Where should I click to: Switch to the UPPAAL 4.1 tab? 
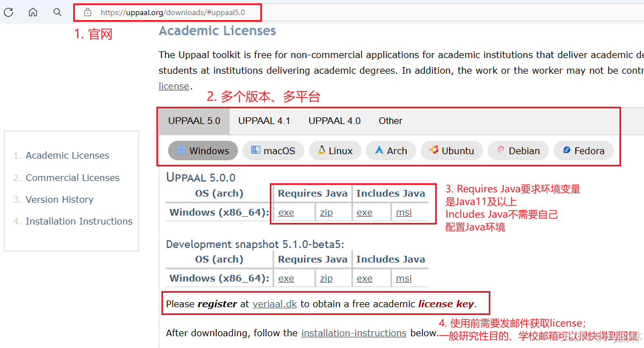pyautogui.click(x=264, y=121)
